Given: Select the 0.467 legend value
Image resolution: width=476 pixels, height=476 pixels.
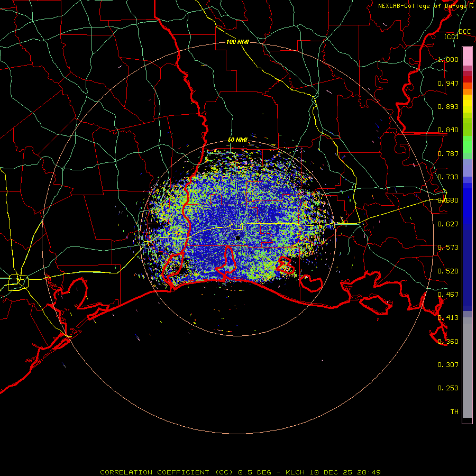Looking at the screenshot, I should tap(448, 295).
